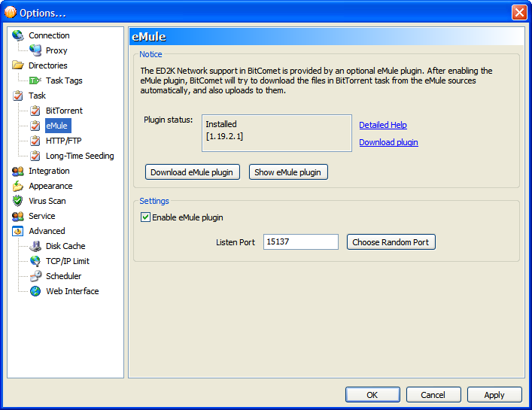Image resolution: width=532 pixels, height=410 pixels.
Task: Click the icon beside eMule in tree
Action: (35, 126)
